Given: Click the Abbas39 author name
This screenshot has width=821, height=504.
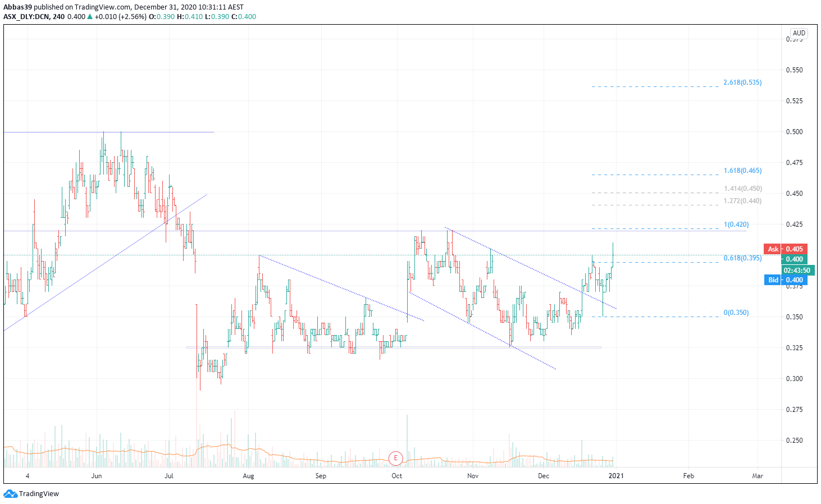Looking at the screenshot, I should coord(17,7).
